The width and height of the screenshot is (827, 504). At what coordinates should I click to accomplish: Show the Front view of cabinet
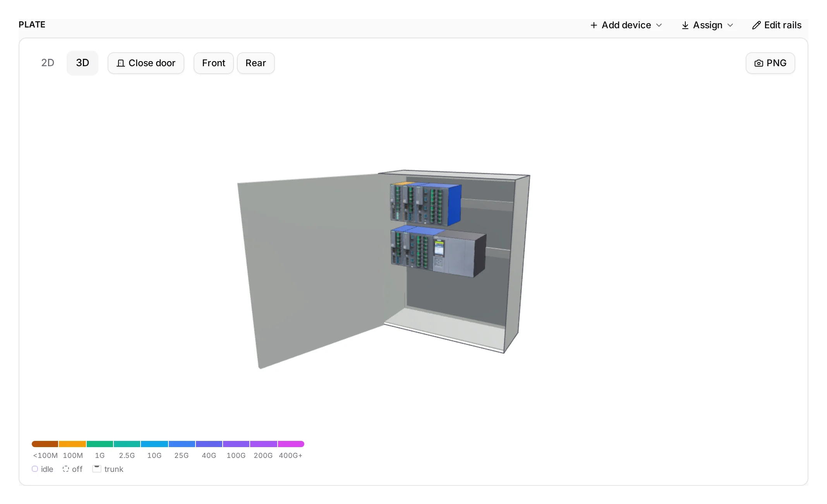pyautogui.click(x=214, y=63)
